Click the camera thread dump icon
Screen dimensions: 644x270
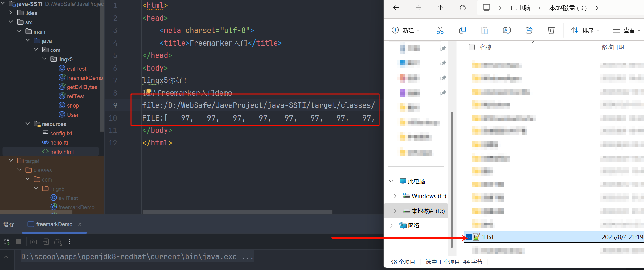point(34,242)
